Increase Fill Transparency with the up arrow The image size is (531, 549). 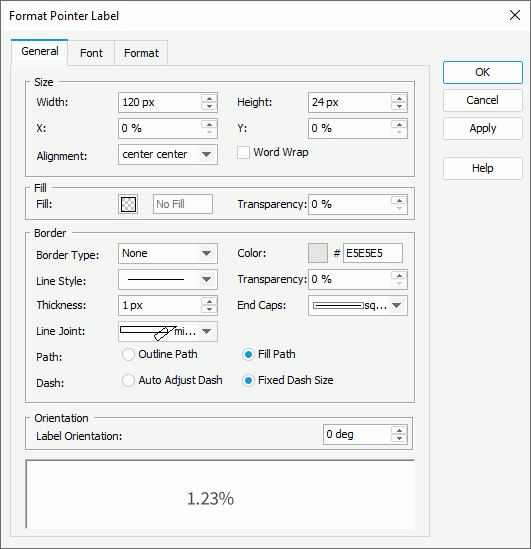tap(399, 200)
